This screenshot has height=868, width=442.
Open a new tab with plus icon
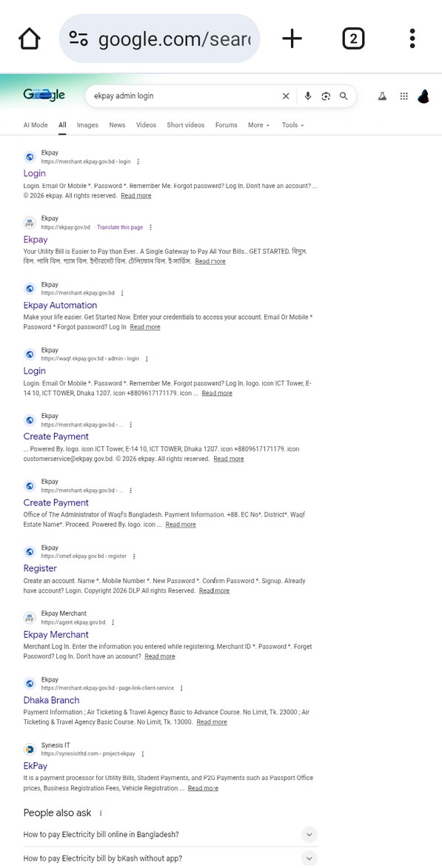[x=292, y=38]
